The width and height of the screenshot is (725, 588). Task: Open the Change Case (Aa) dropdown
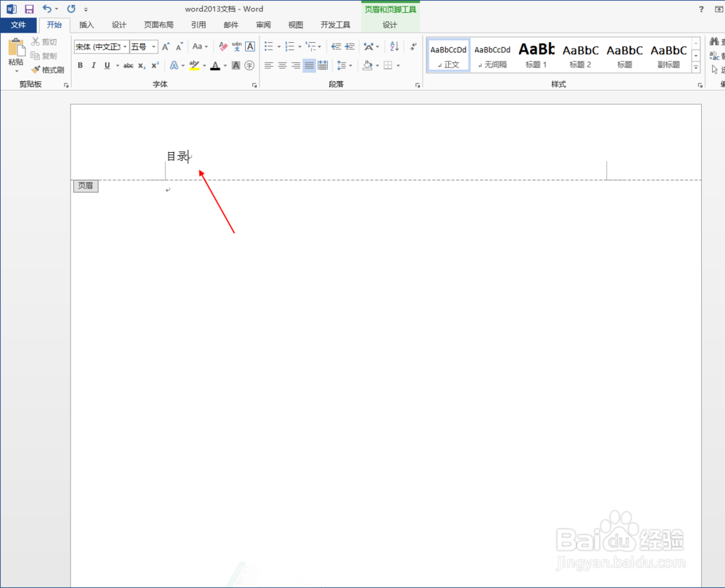tap(200, 46)
